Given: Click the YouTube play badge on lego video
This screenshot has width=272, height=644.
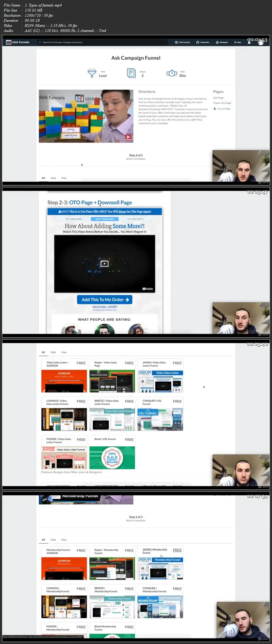Looking at the screenshot, I should click(128, 138).
